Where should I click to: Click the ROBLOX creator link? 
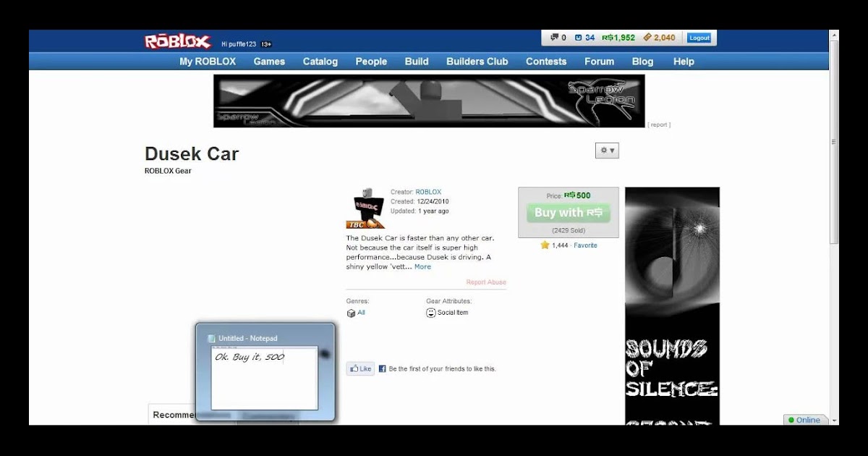click(x=428, y=192)
